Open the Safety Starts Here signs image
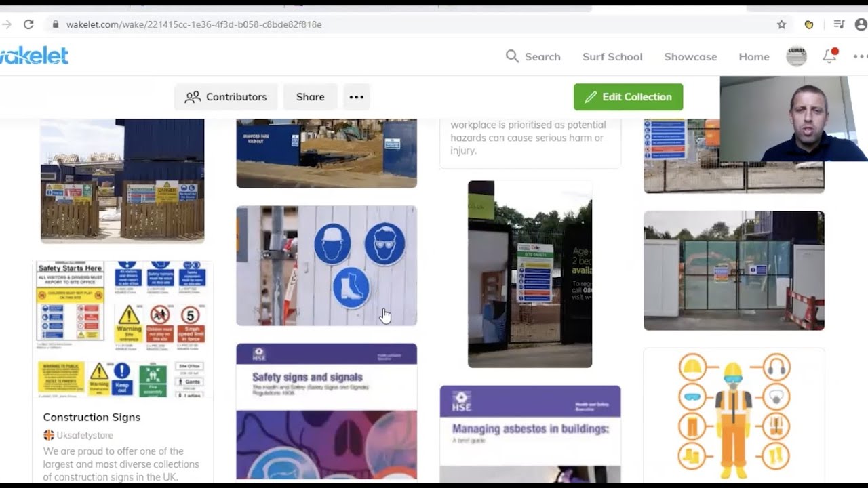This screenshot has height=488, width=868. pos(122,329)
